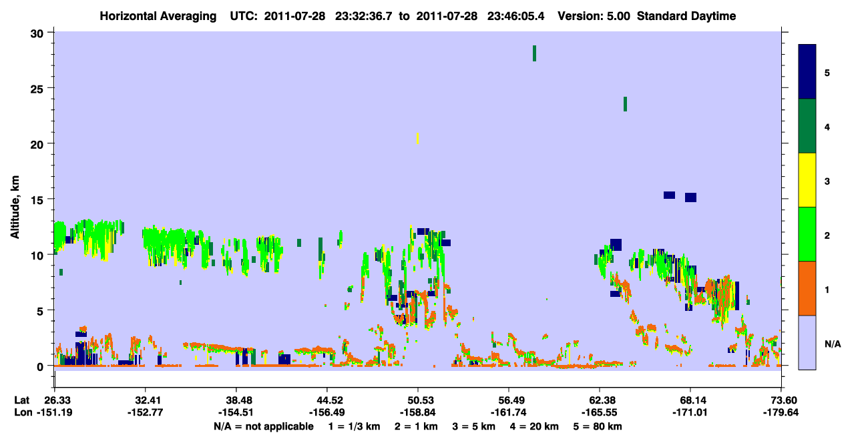Click legend text '2 = 1 km'

pos(416,426)
